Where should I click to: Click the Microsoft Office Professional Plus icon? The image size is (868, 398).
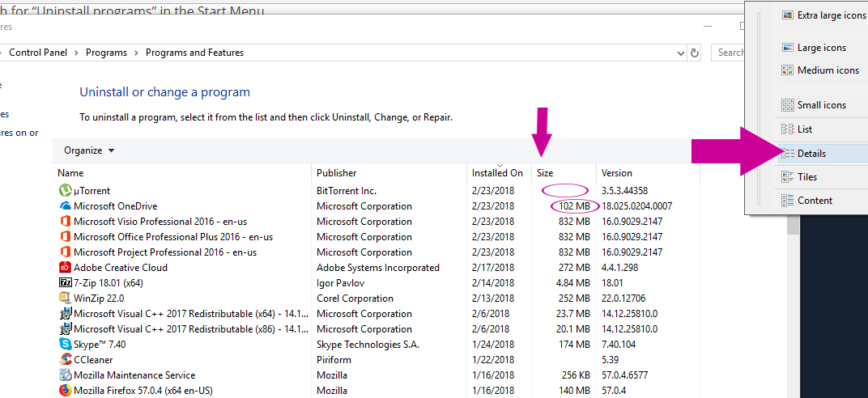tap(66, 236)
